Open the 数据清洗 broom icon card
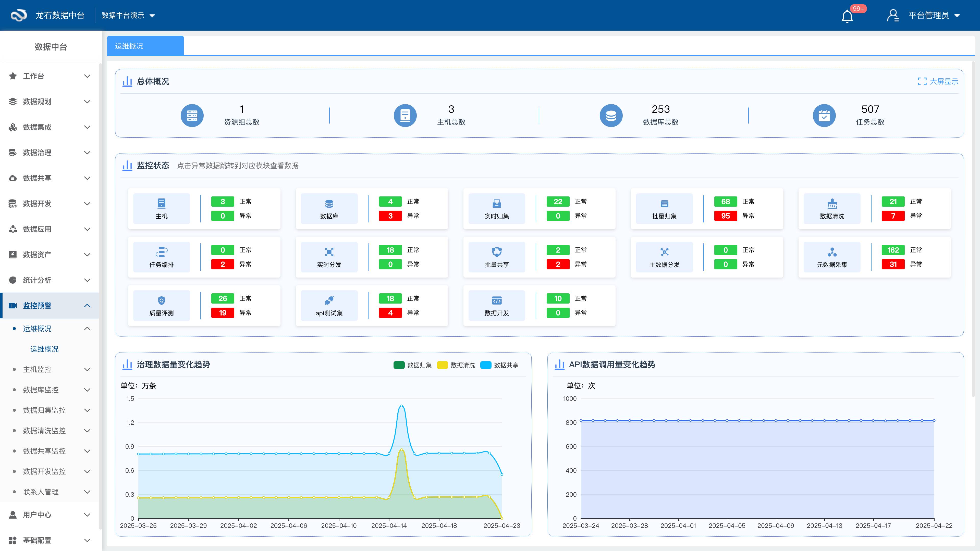The width and height of the screenshot is (980, 551). (x=832, y=204)
